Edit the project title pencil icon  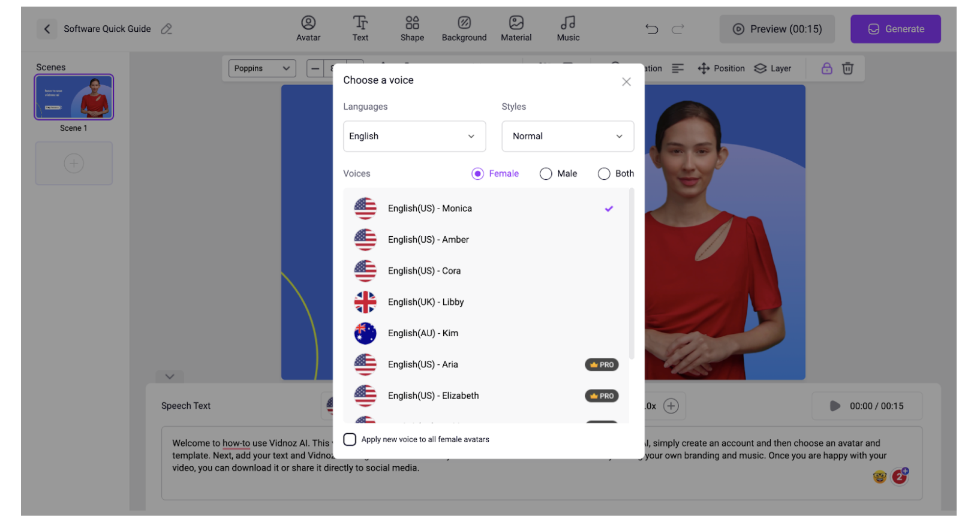167,29
